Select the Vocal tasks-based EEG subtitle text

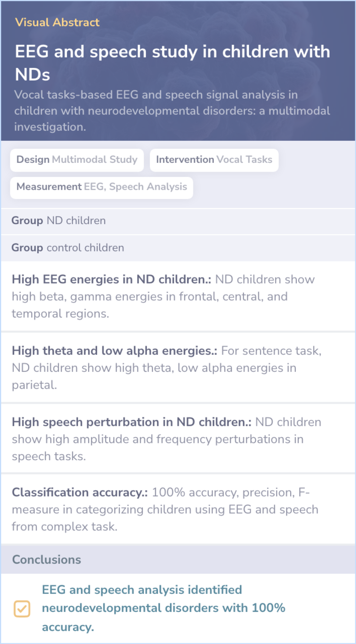tap(172, 111)
